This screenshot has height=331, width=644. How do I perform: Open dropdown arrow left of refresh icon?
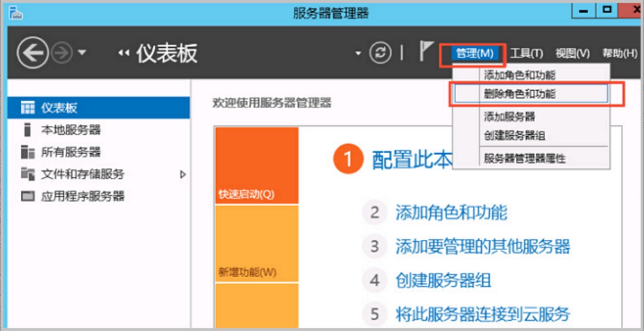[x=358, y=53]
